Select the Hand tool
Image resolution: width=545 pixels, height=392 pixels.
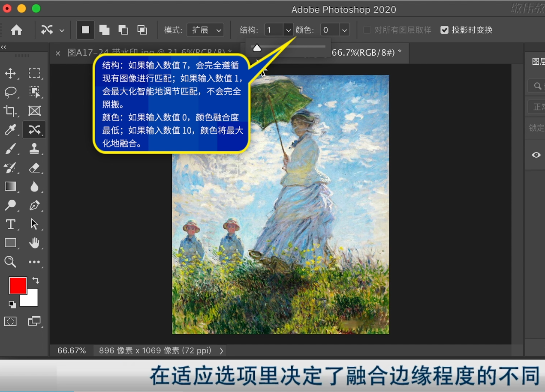point(34,243)
